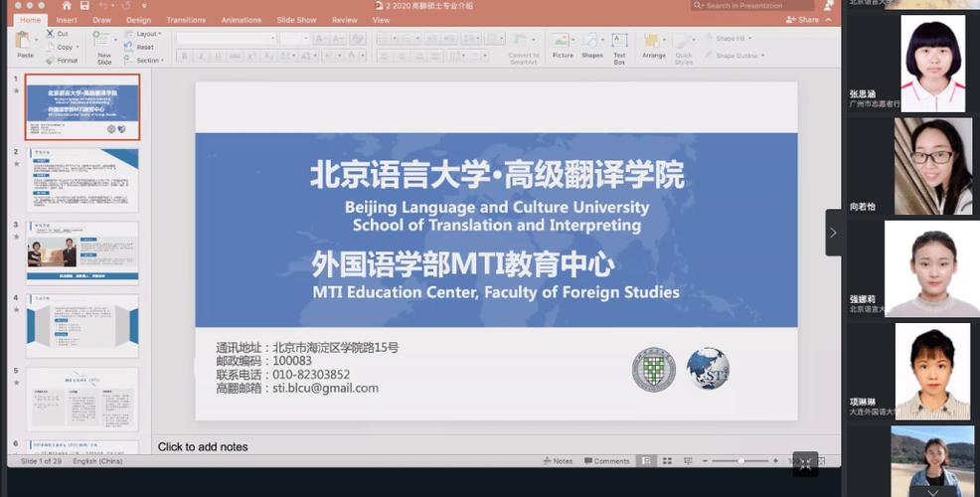Click the New Slide icon
The width and height of the screenshot is (980, 497).
click(104, 44)
